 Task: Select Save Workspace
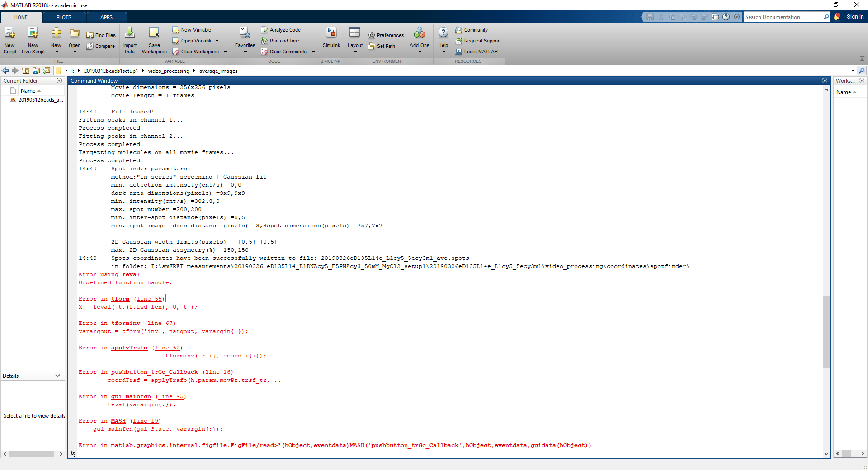154,40
